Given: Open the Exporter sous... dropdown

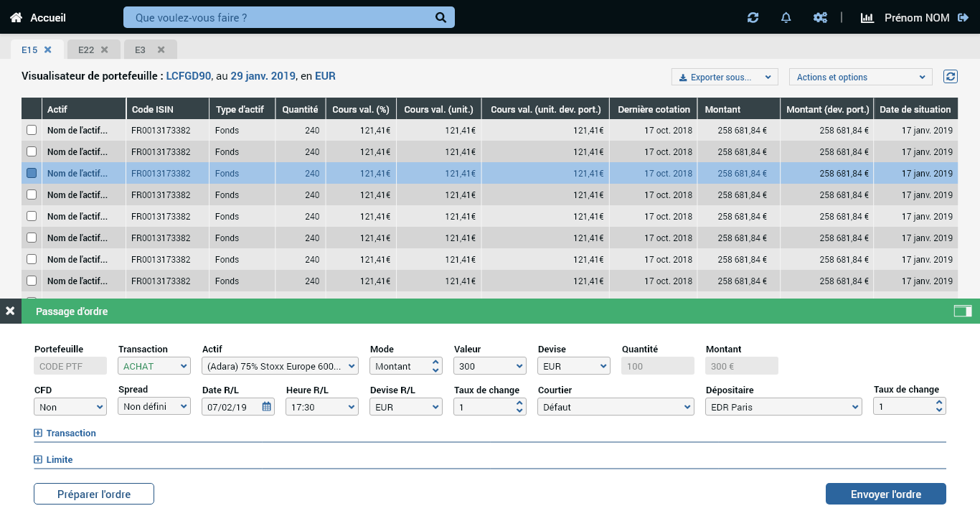Looking at the screenshot, I should click(x=725, y=77).
